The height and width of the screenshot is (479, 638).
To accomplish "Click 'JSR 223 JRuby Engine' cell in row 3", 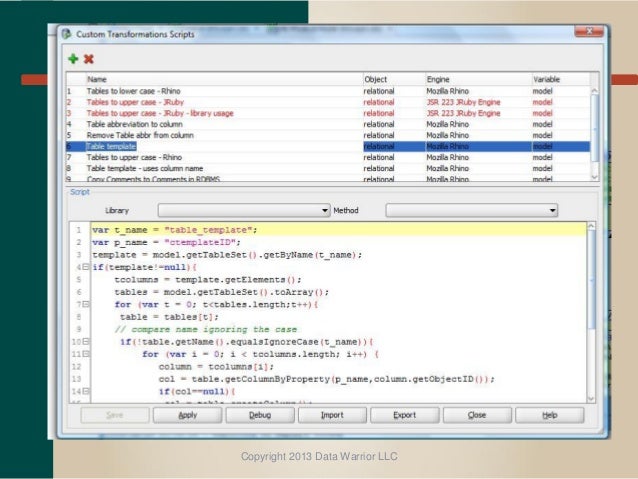I will click(x=463, y=113).
